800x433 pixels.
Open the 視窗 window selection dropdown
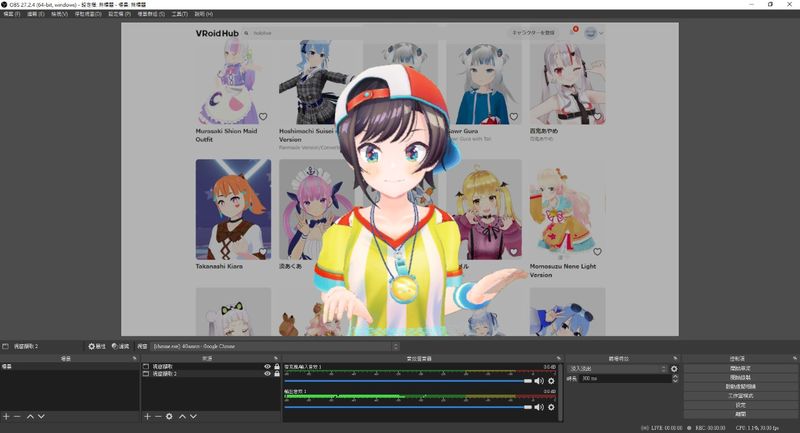click(275, 346)
